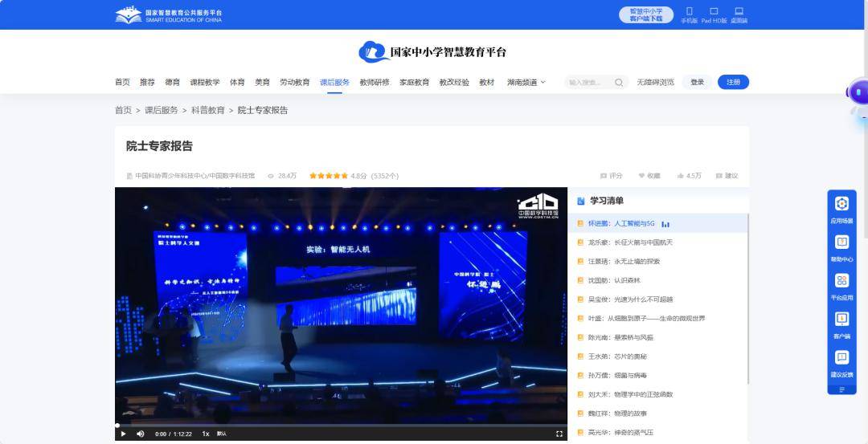This screenshot has width=868, height=444.
Task: Click the 建议 suggestion icon
Action: point(727,176)
